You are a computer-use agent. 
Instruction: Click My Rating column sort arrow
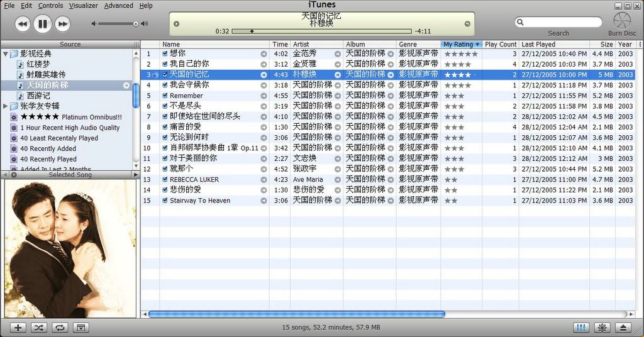pos(477,45)
